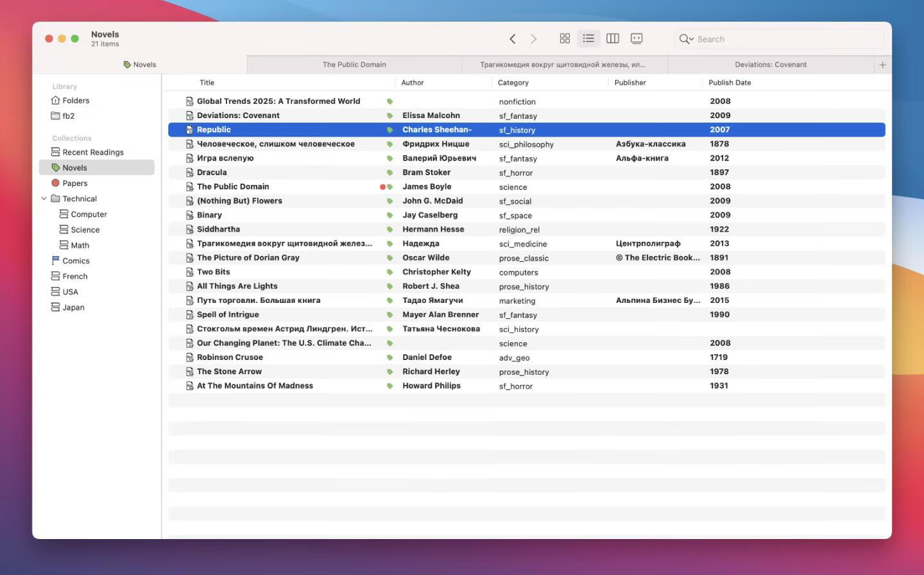Click file icon for Two Bits
The width and height of the screenshot is (924, 575).
click(190, 272)
